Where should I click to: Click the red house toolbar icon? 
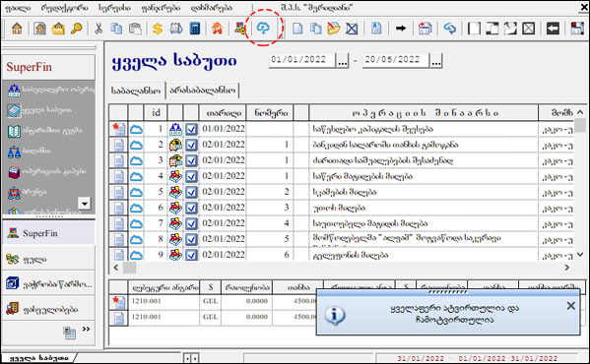coord(217,29)
